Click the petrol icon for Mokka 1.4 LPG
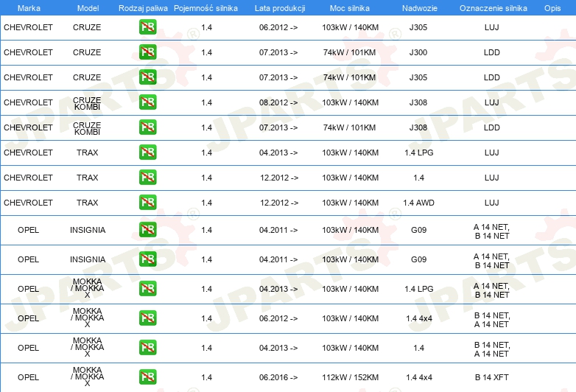 147,289
